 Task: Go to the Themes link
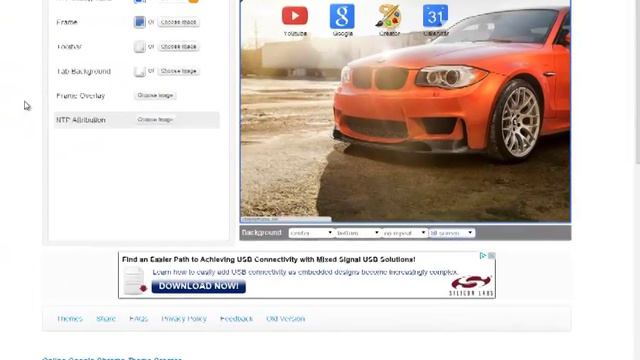pos(70,318)
